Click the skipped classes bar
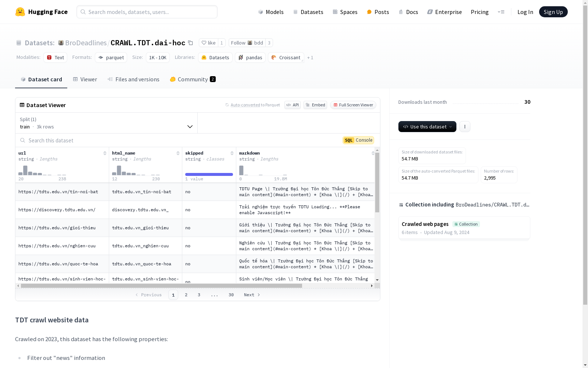The width and height of the screenshot is (588, 368). click(x=209, y=174)
